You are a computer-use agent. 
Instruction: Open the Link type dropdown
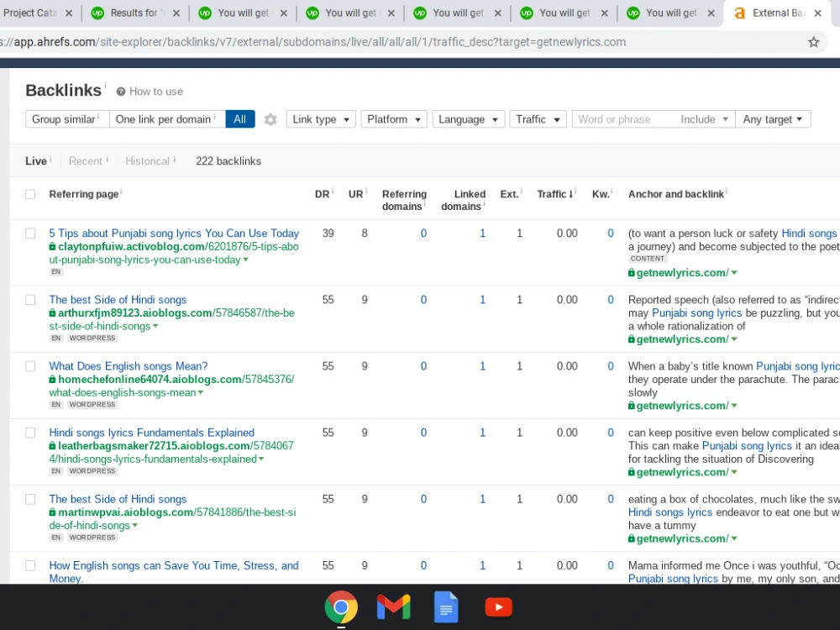[320, 119]
